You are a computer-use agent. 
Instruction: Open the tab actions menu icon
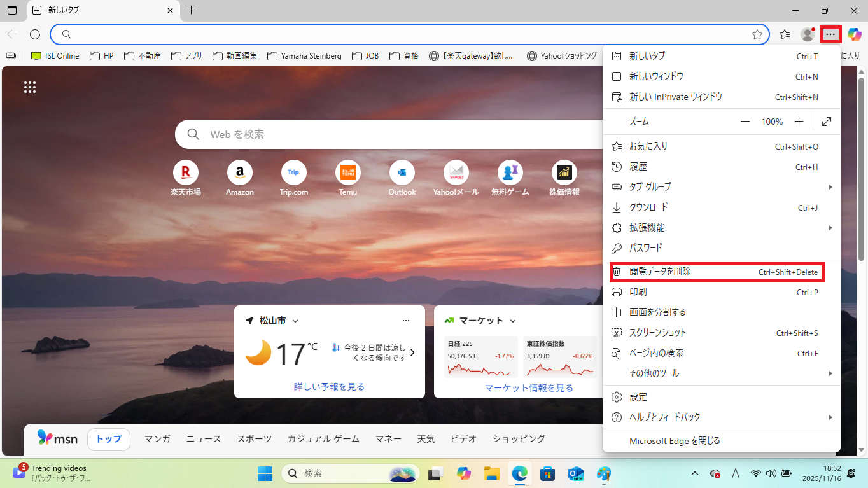point(12,10)
